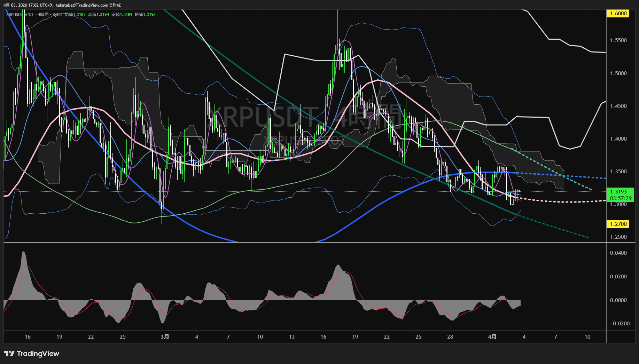
Task: Click the XRPUSDT 4時間 chart watermark
Action: (x=304, y=117)
